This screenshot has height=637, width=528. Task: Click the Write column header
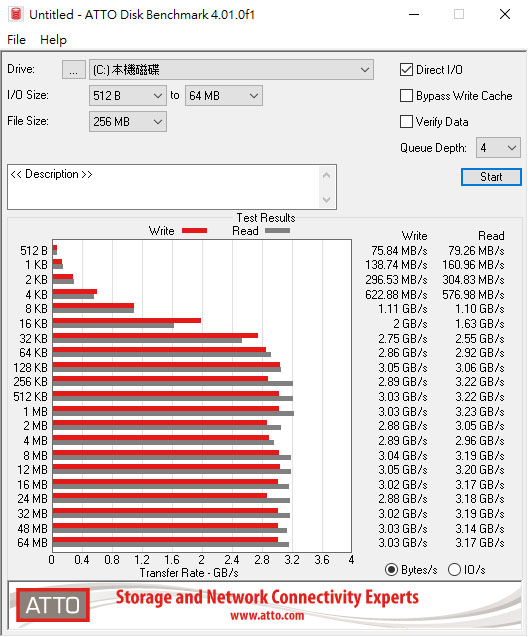click(x=414, y=236)
